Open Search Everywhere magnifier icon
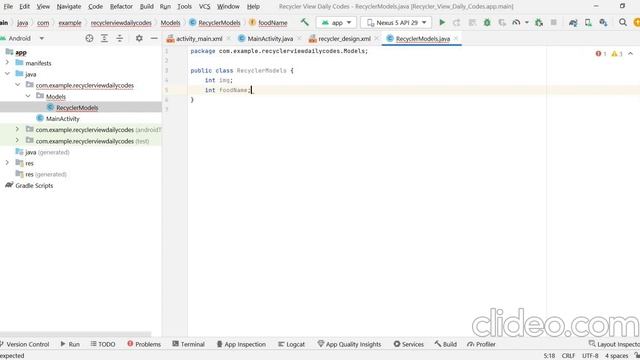The image size is (640, 360). pyautogui.click(x=622, y=22)
